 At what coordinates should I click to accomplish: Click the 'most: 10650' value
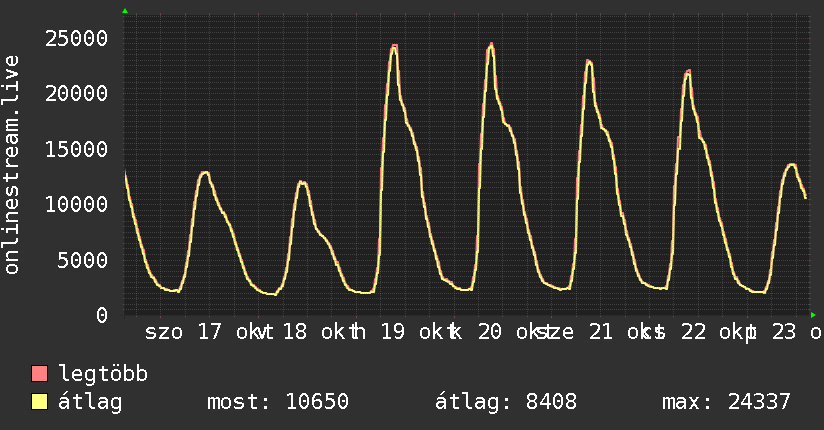click(x=278, y=402)
